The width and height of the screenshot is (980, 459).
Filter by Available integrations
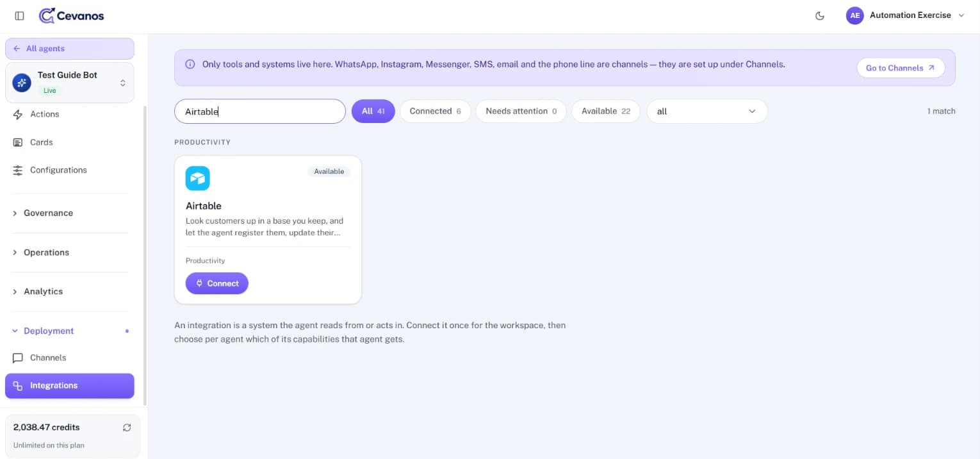tap(606, 112)
